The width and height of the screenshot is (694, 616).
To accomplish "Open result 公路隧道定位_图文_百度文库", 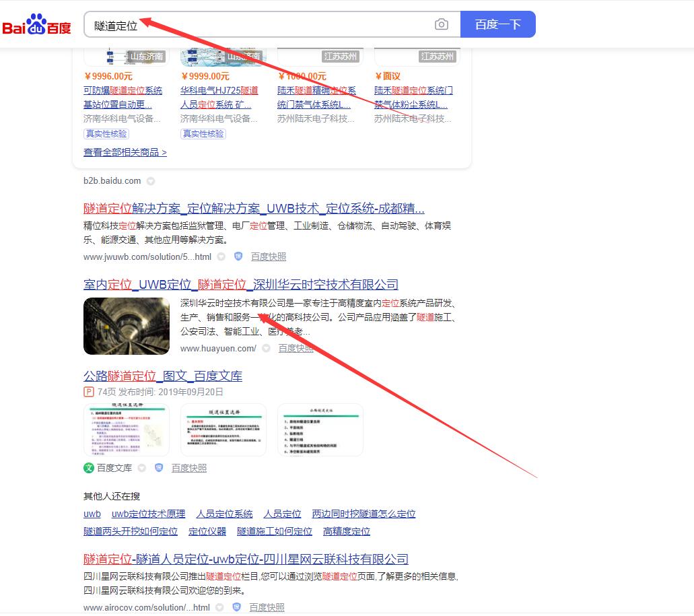I will coord(163,376).
